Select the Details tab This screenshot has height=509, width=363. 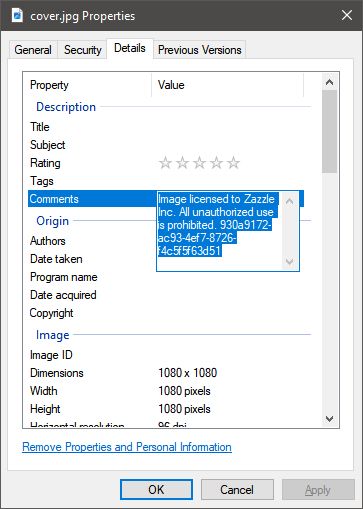(x=130, y=48)
